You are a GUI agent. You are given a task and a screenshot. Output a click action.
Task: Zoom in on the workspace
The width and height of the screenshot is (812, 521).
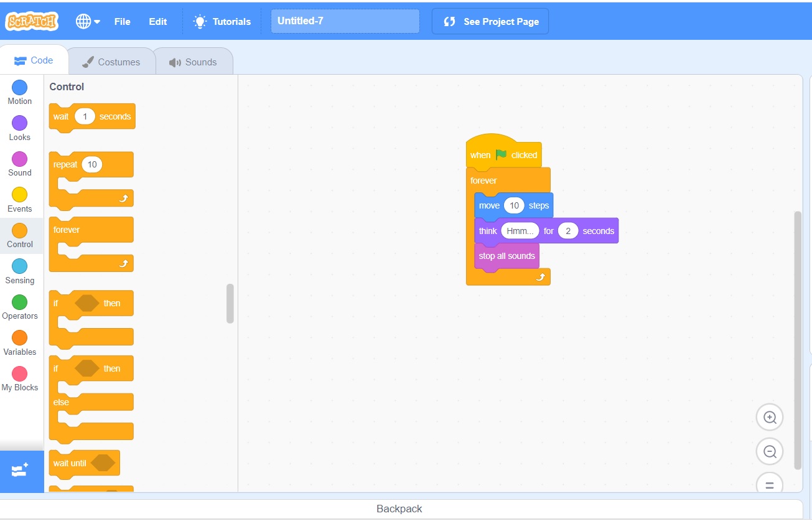[x=770, y=418]
